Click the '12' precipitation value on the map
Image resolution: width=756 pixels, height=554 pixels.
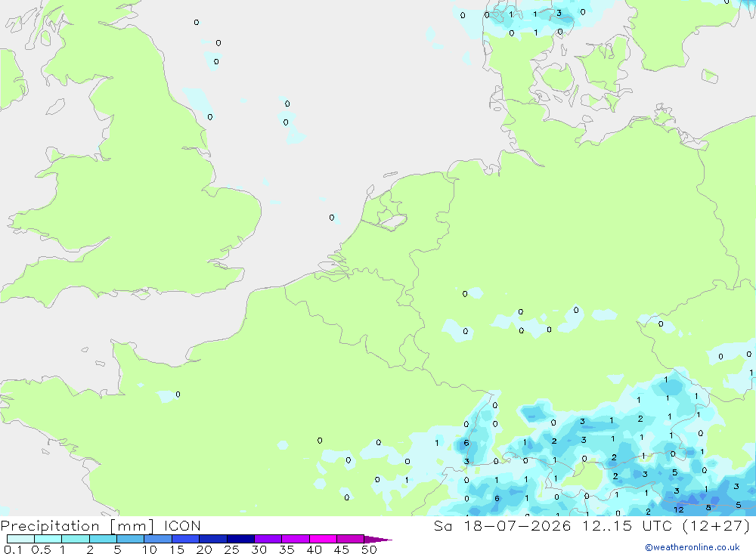tap(678, 509)
